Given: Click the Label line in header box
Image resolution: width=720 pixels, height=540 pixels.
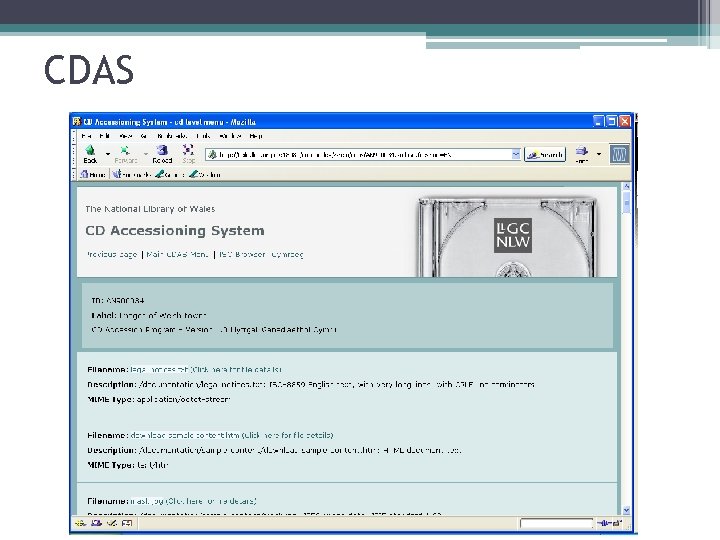Looking at the screenshot, I should tap(148, 315).
